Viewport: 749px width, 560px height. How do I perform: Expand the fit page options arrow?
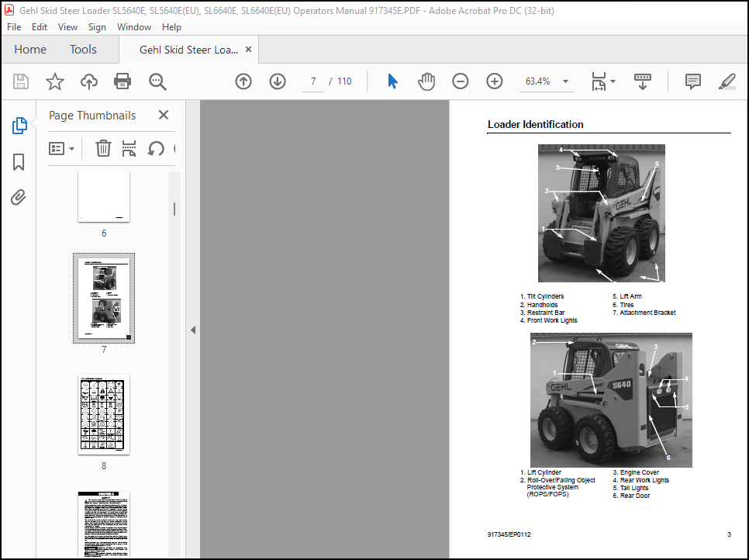(613, 81)
